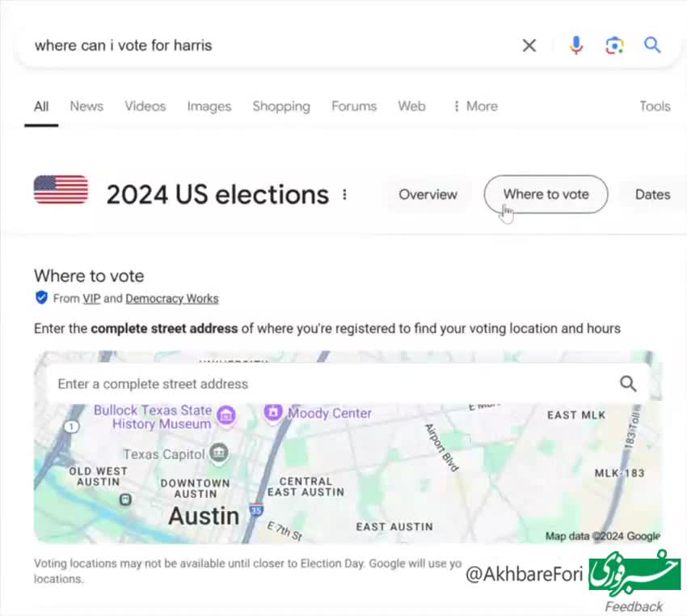This screenshot has height=616, width=687.
Task: Open the Videos results tab
Action: click(x=145, y=106)
